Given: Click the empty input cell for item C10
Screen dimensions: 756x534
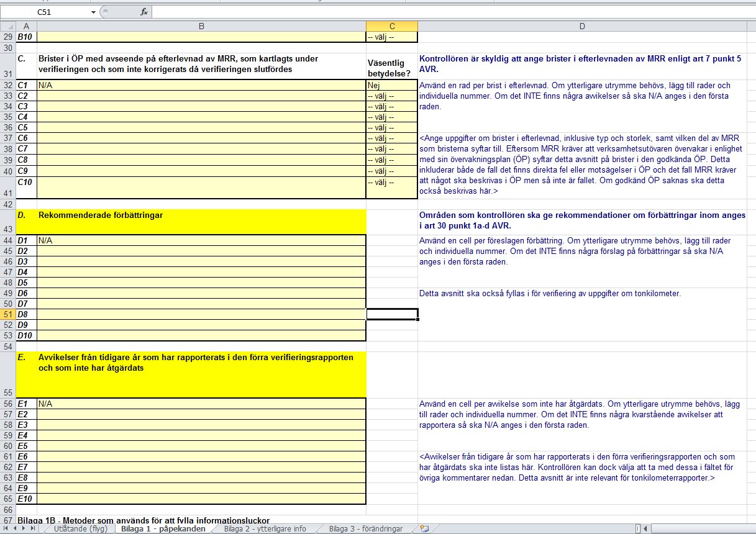Looking at the screenshot, I should click(202, 188).
